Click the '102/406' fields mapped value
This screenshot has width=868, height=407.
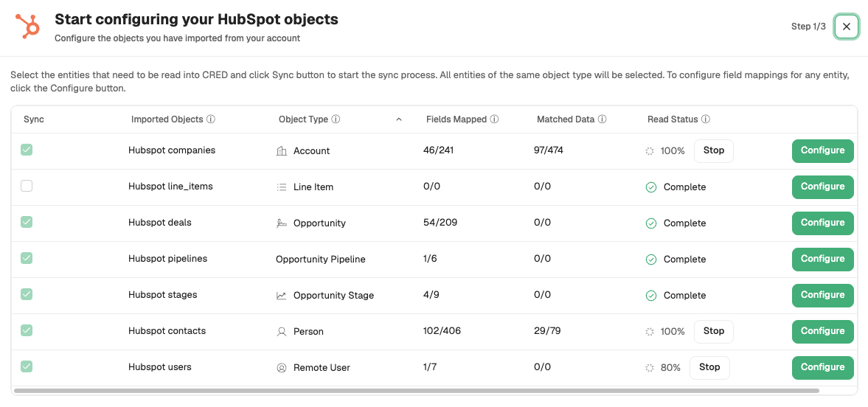(x=442, y=331)
